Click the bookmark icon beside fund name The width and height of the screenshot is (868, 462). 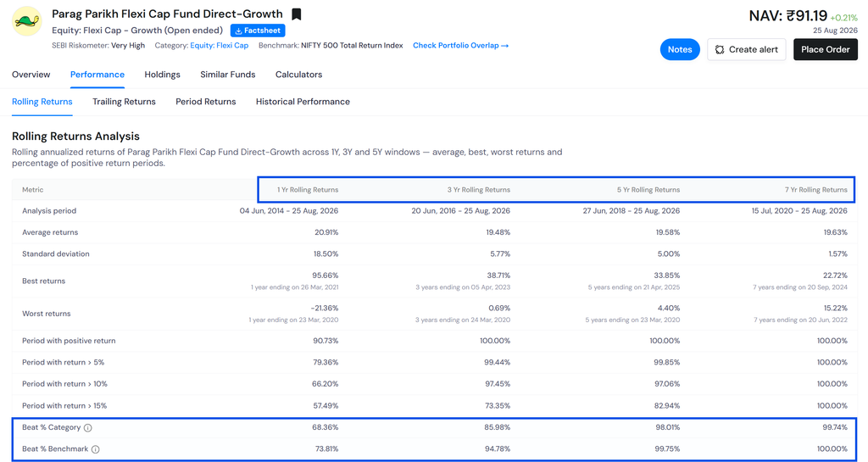(297, 14)
